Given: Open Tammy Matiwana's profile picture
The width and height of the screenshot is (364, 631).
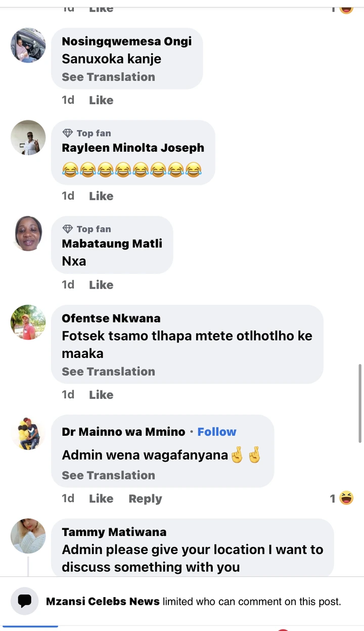Looking at the screenshot, I should coord(28,536).
